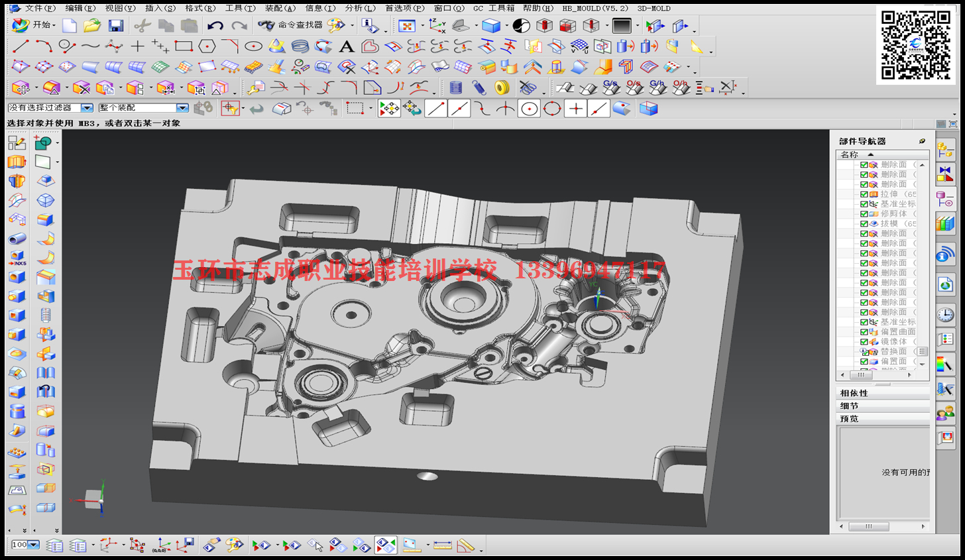Open the Assembly Navigator sidebar tab
This screenshot has height=560, width=965.
(945, 151)
